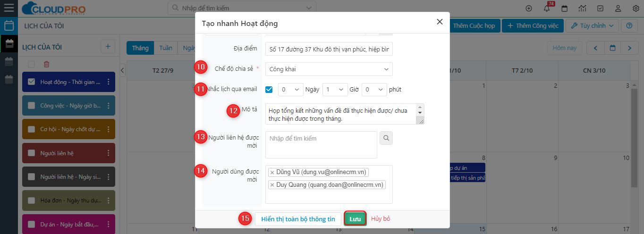Open the Chế độ chia sẻ dropdown
This screenshot has height=234, width=644.
(x=329, y=69)
